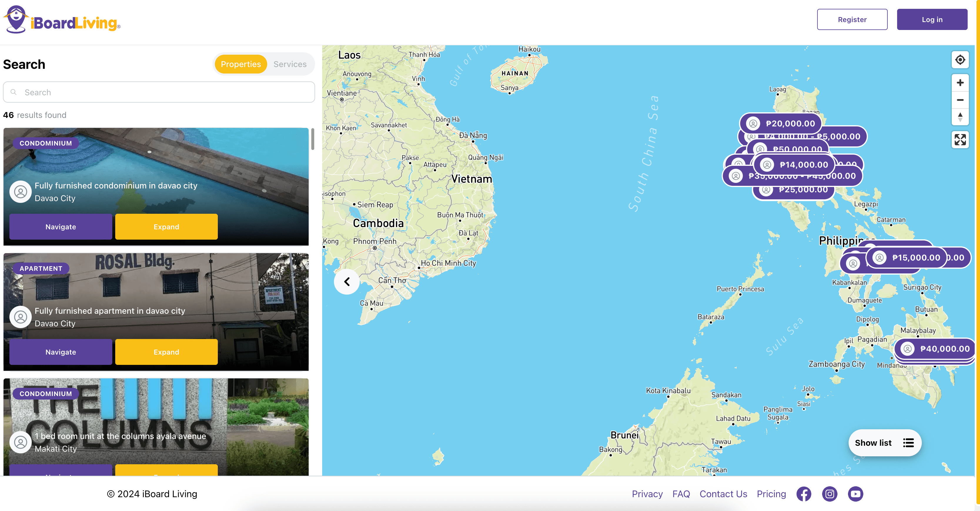Zoom out the map with minus button
980x511 pixels.
tap(960, 100)
